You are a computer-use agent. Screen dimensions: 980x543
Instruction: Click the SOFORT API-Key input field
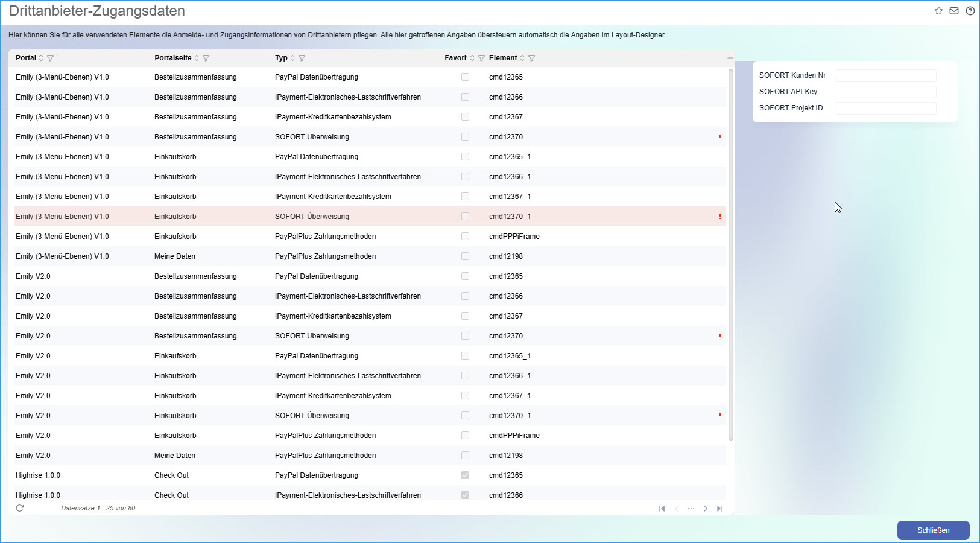tap(885, 92)
